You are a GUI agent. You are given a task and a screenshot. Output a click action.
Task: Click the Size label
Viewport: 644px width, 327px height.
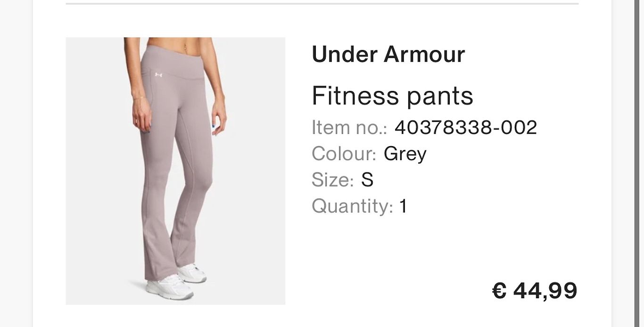[333, 180]
